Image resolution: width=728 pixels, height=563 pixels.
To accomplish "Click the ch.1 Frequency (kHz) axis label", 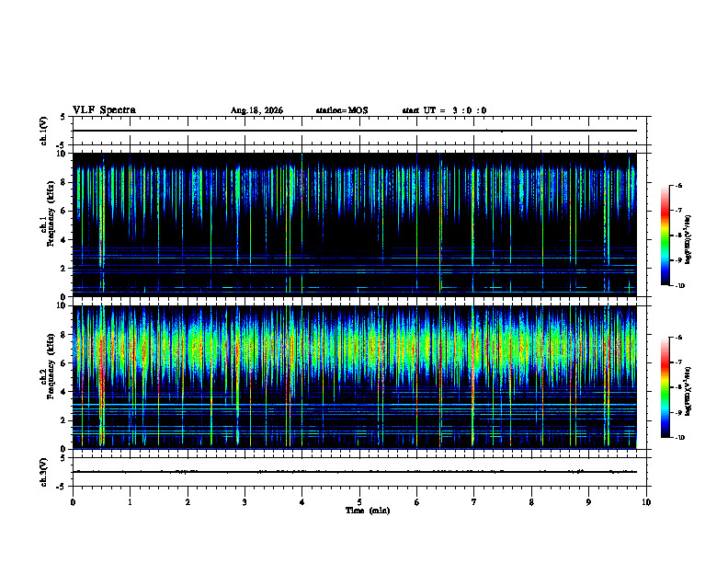I will [48, 213].
